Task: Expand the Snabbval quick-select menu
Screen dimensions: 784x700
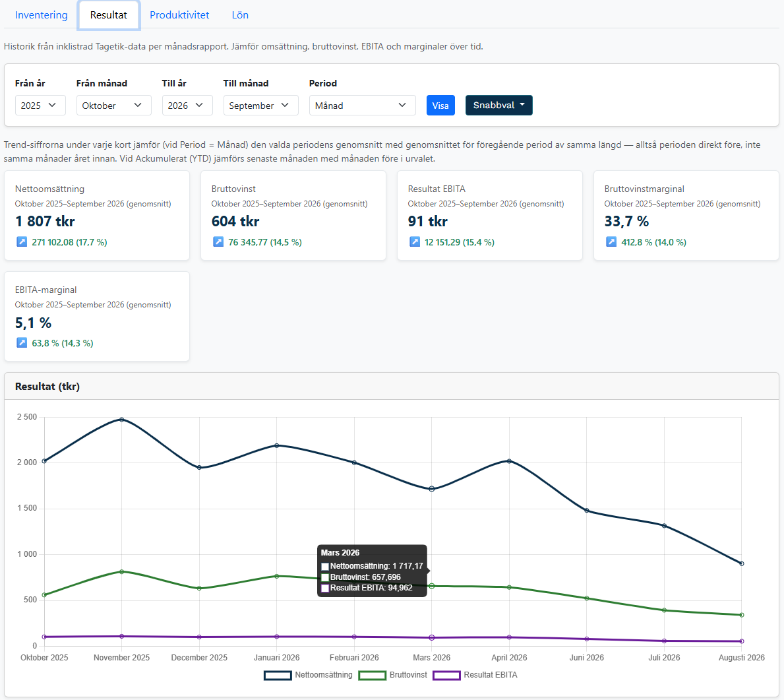Action: [x=498, y=105]
